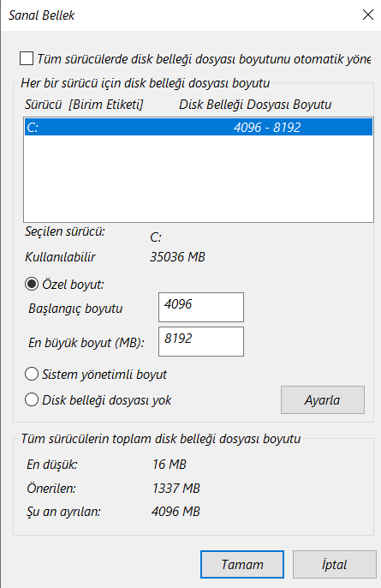Click the Başlangıç boyutu input field
Image resolution: width=381 pixels, height=588 pixels.
pos(201,307)
